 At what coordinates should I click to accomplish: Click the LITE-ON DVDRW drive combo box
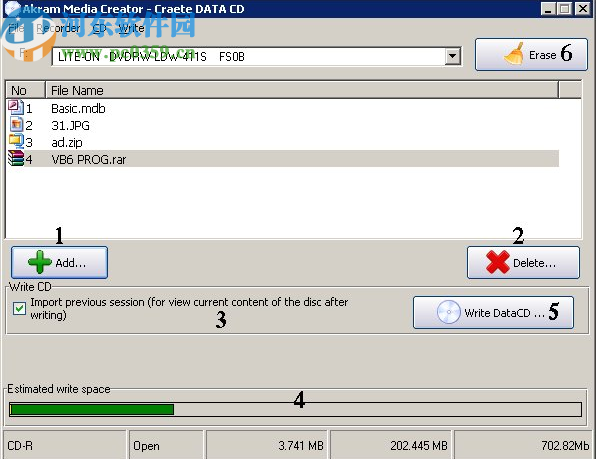click(257, 56)
